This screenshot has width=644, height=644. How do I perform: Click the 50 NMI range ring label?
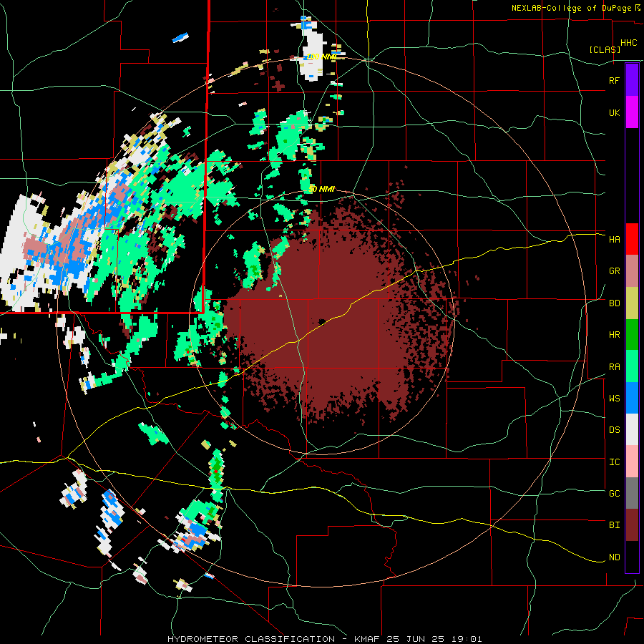[321, 189]
